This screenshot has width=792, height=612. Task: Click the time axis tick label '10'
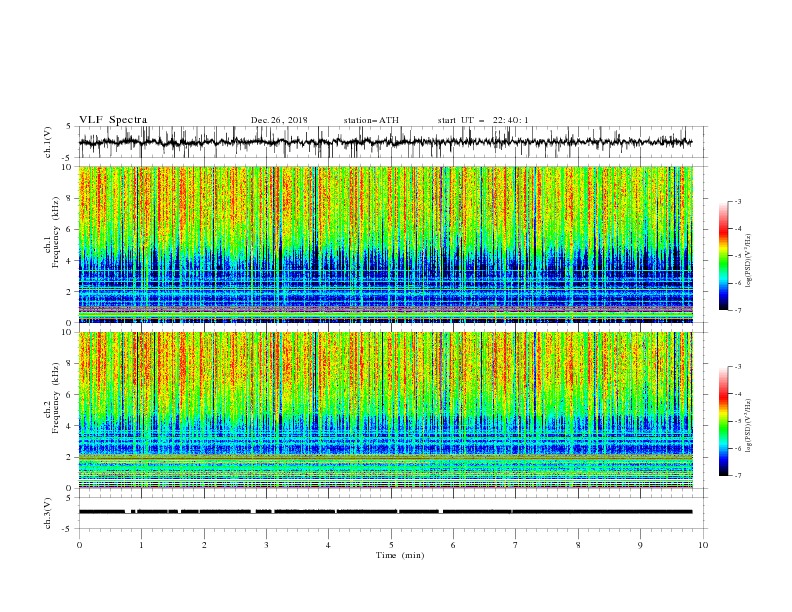(703, 545)
